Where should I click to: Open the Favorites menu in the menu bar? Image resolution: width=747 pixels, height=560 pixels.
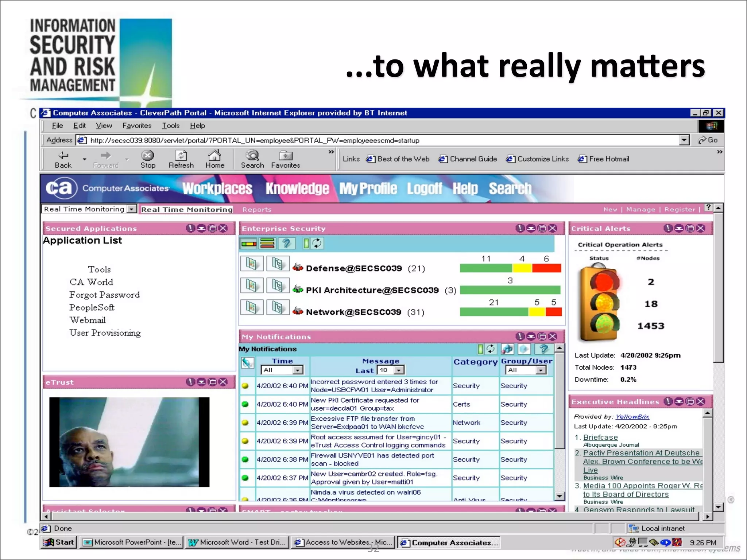[x=137, y=126]
